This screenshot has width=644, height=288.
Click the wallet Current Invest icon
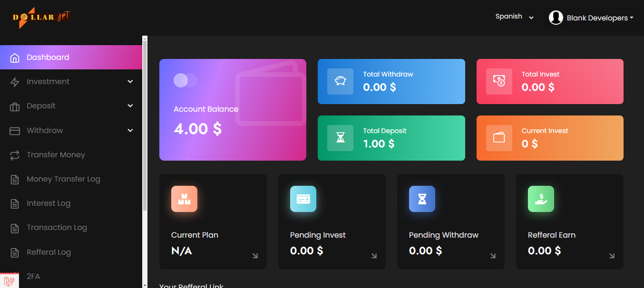pyautogui.click(x=499, y=138)
